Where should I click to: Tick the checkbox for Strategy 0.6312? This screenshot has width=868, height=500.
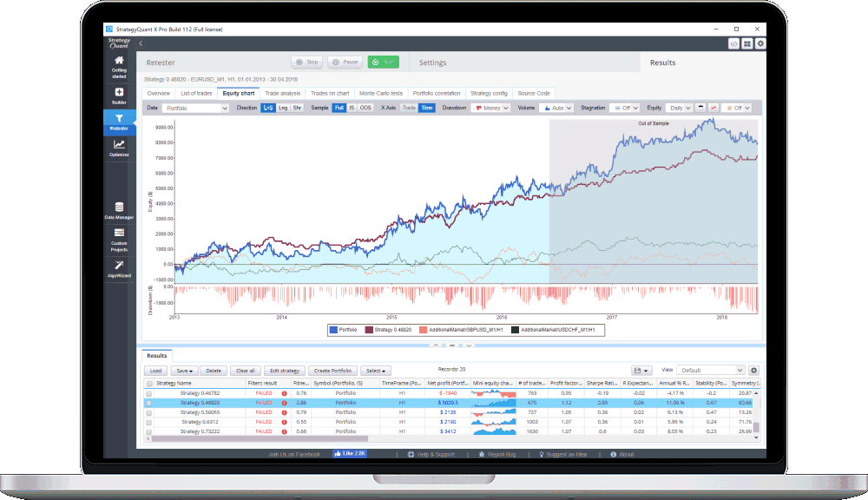tap(149, 422)
